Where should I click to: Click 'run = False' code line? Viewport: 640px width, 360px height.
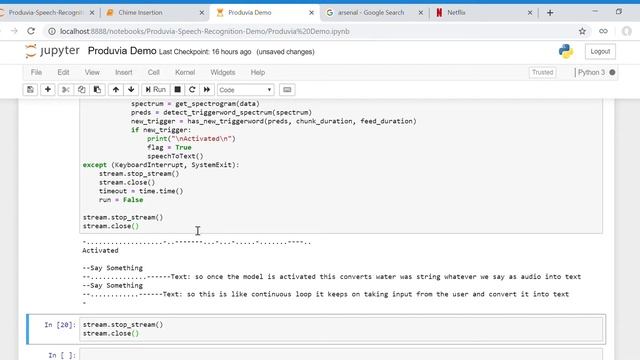(121, 200)
